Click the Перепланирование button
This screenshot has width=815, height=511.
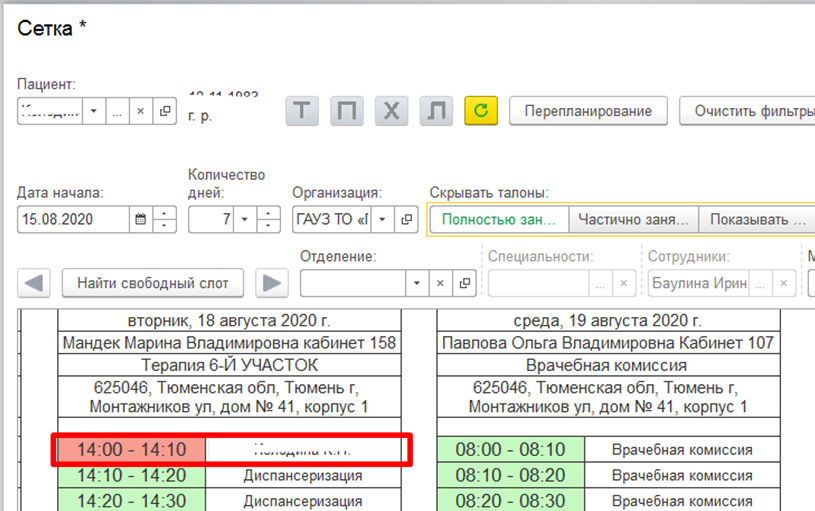point(588,111)
